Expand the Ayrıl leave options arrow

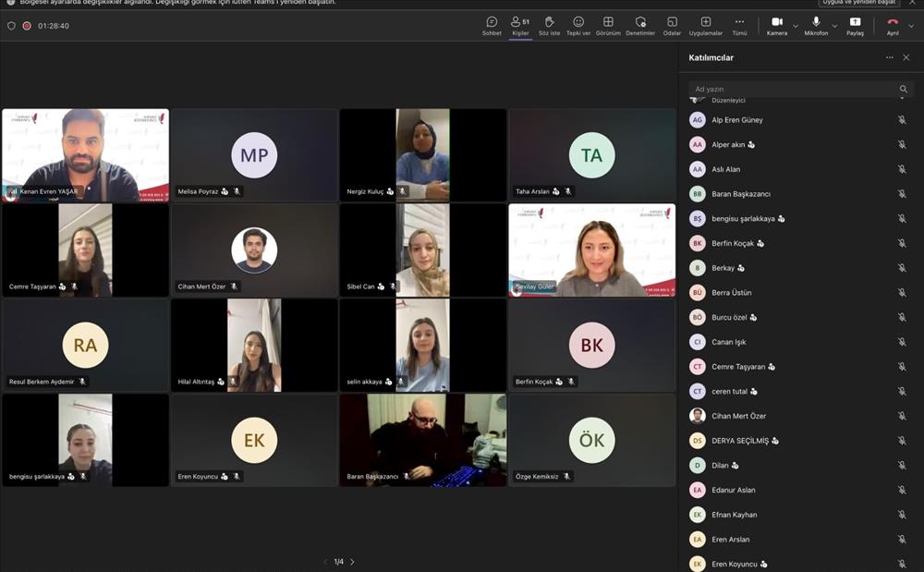point(911,26)
